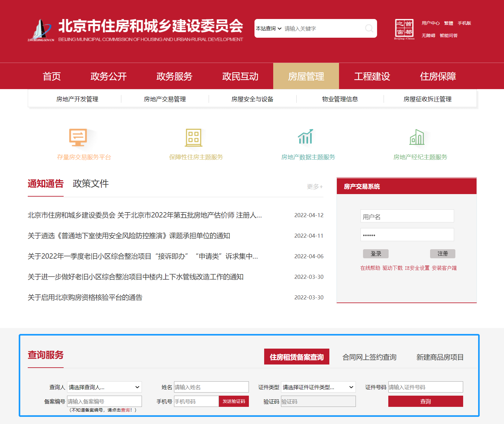Viewport: 504px width, 424px height.
Task: Focus the 请输入证件号码 field
Action: coord(425,387)
